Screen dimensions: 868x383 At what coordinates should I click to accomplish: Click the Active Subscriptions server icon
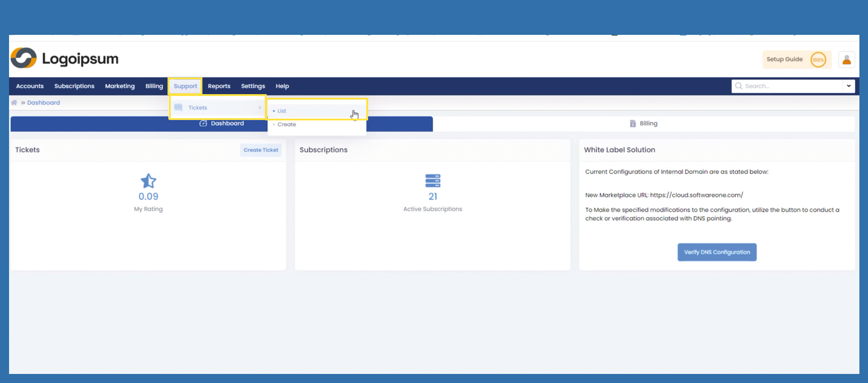(x=432, y=181)
